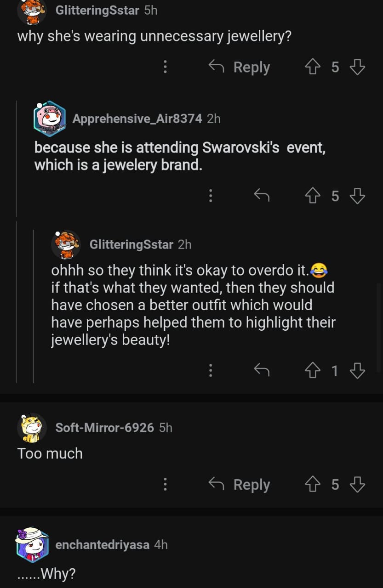Open Apprehensive_Air8374's user profile
383x588 pixels.
(x=137, y=119)
